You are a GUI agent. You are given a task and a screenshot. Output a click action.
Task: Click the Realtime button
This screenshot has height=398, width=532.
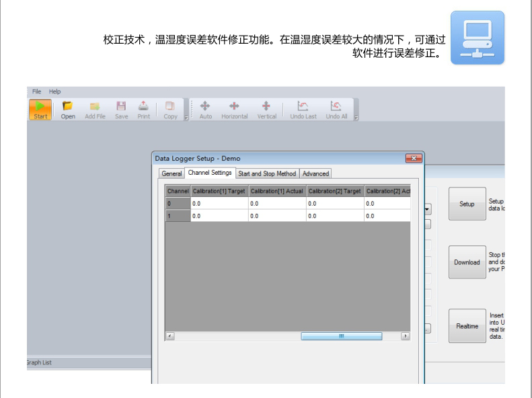click(467, 326)
